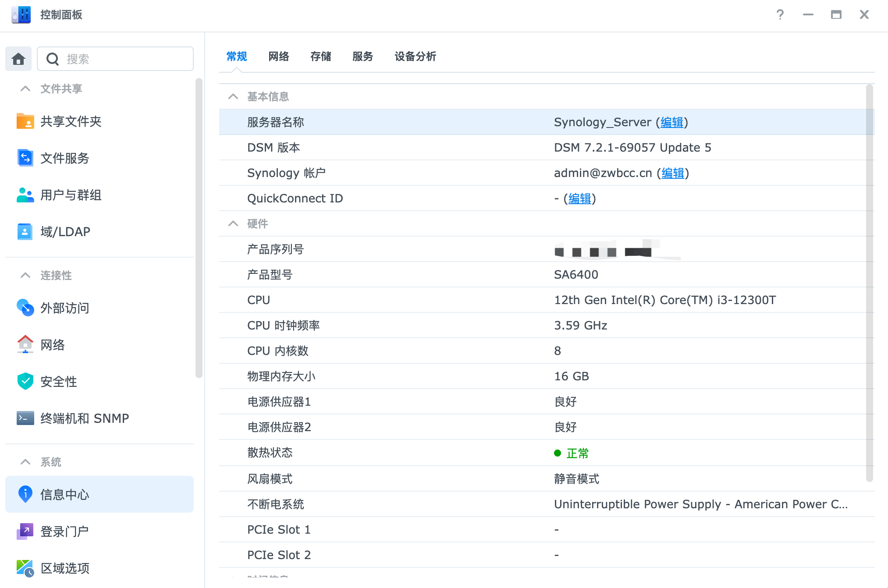Edit the QuickConnect ID link
The image size is (888, 588).
coord(580,198)
